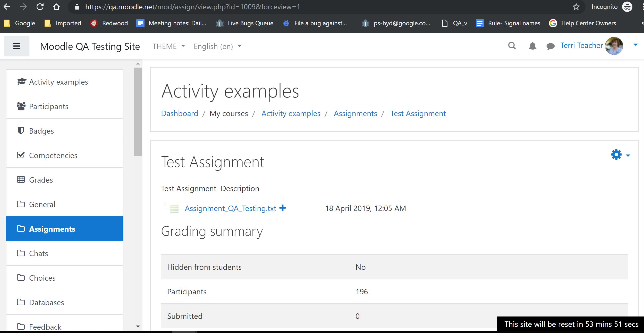
Task: Open Participants in the sidebar
Action: point(65,106)
